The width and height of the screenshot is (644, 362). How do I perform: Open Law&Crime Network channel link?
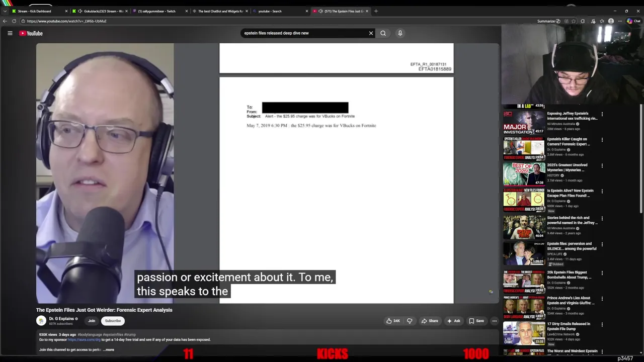tap(561, 334)
